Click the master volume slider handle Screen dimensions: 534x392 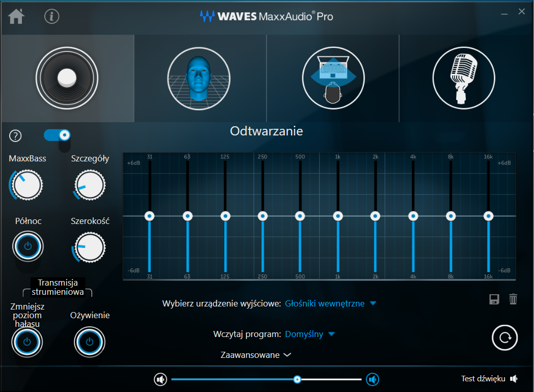point(297,379)
